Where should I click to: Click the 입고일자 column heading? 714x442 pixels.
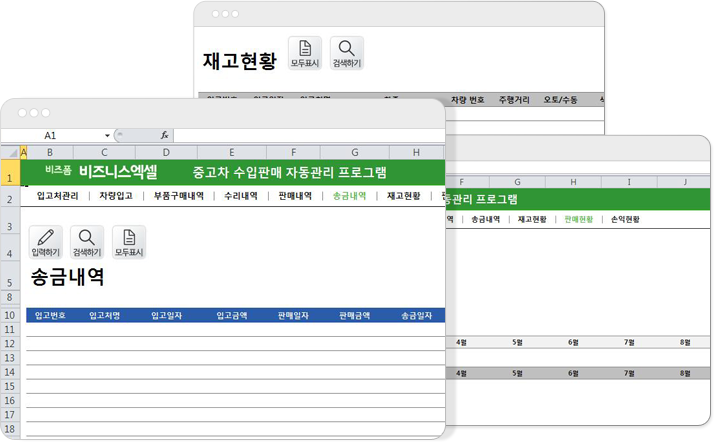pos(166,315)
